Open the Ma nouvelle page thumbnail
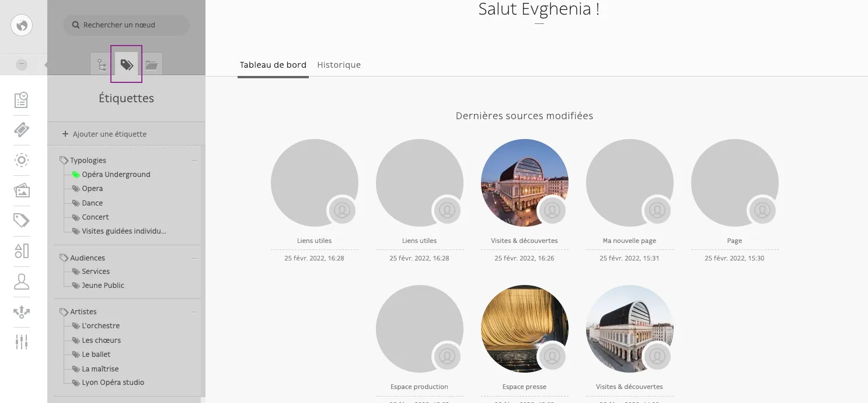Viewport: 868px width, 403px height. click(629, 183)
